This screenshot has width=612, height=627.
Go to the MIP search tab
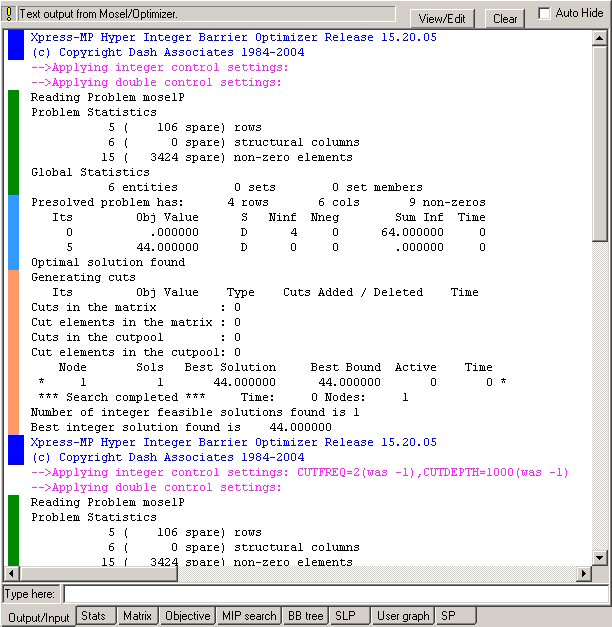point(249,616)
